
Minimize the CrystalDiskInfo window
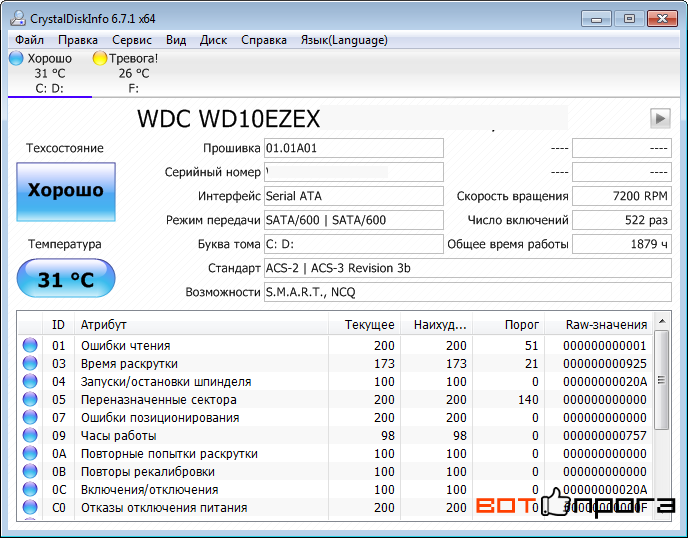tap(596, 19)
